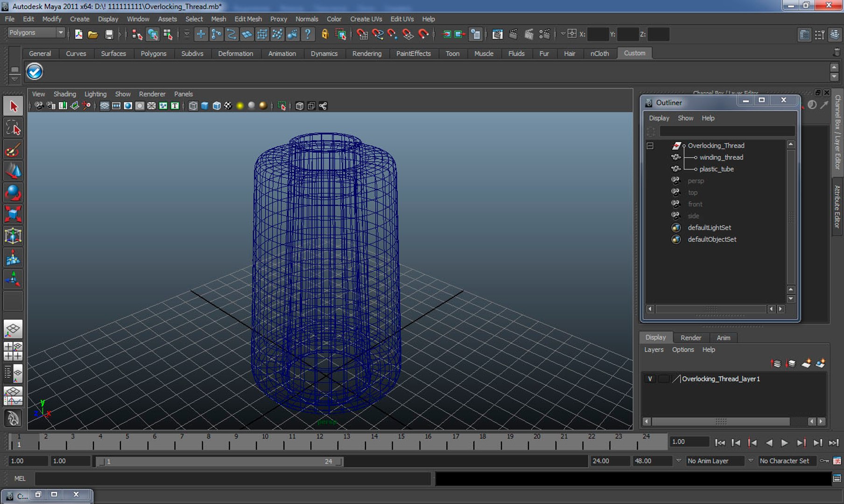This screenshot has height=504, width=844.
Task: Toggle wireframe display in viewport toolbar
Action: pos(193,106)
